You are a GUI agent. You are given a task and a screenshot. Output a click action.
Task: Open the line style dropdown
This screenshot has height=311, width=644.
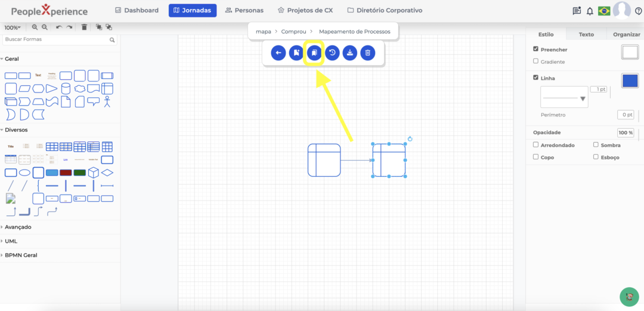[564, 97]
